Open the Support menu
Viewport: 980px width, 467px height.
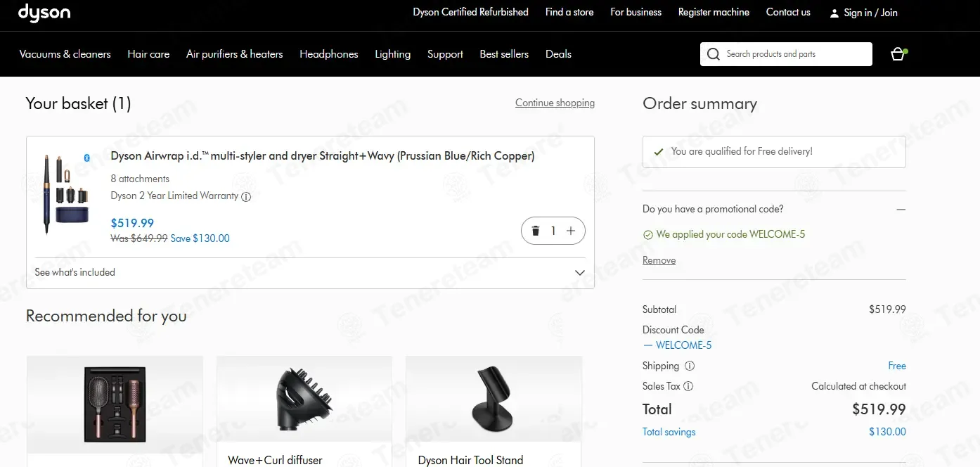click(446, 54)
